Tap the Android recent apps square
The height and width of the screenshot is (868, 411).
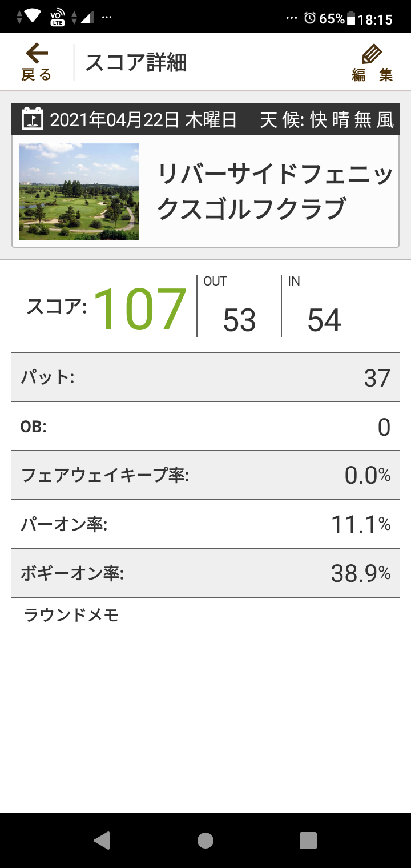[308, 840]
